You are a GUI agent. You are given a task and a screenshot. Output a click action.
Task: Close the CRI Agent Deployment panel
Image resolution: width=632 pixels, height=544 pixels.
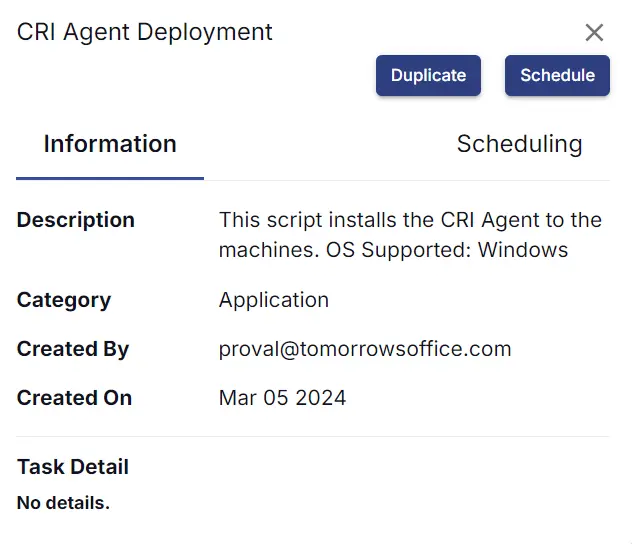(594, 33)
